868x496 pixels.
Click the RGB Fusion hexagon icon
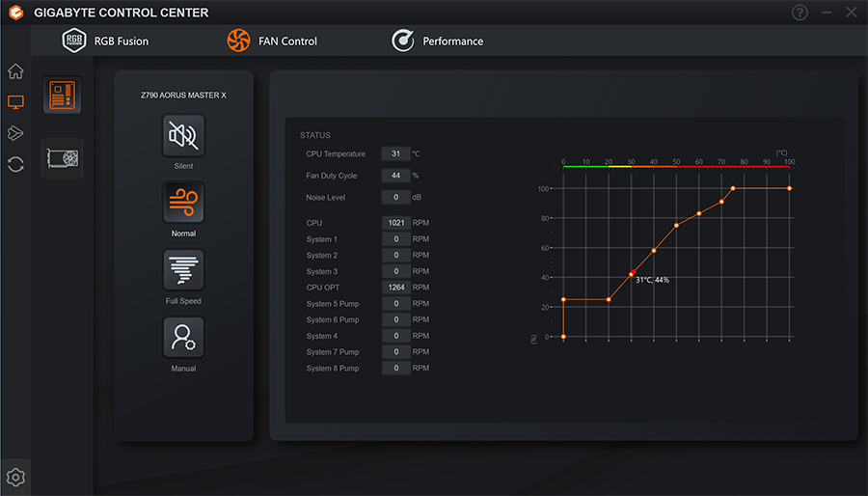pyautogui.click(x=73, y=41)
